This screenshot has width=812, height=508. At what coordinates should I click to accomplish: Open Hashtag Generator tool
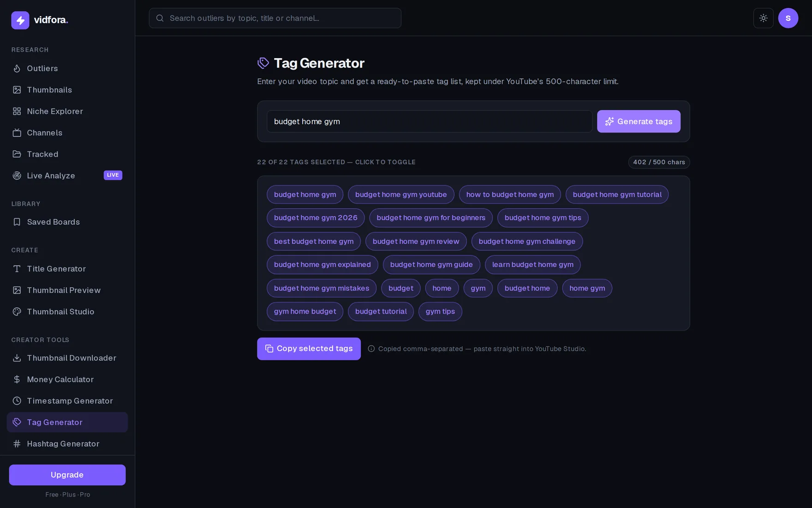67,444
